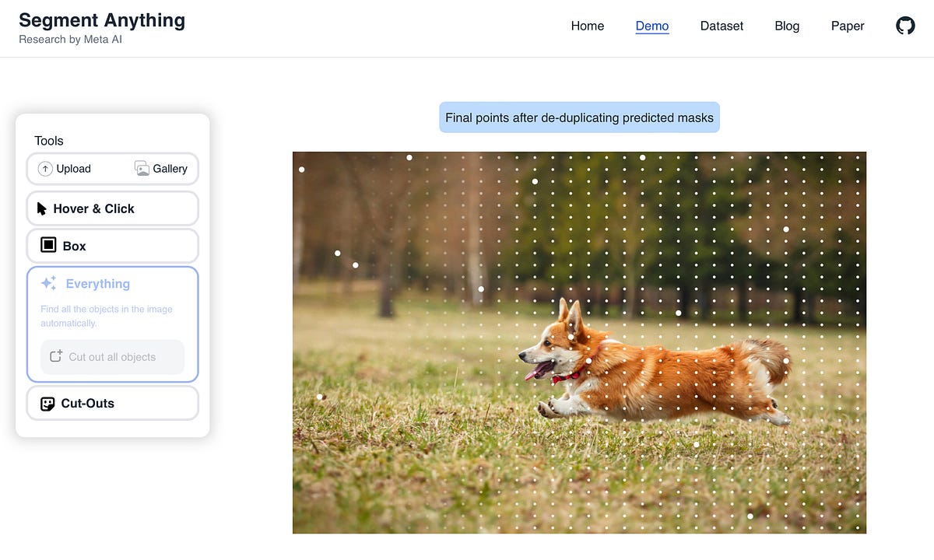Open the GitHub repository via its icon
Viewport: 934px width, 560px height.
[905, 26]
